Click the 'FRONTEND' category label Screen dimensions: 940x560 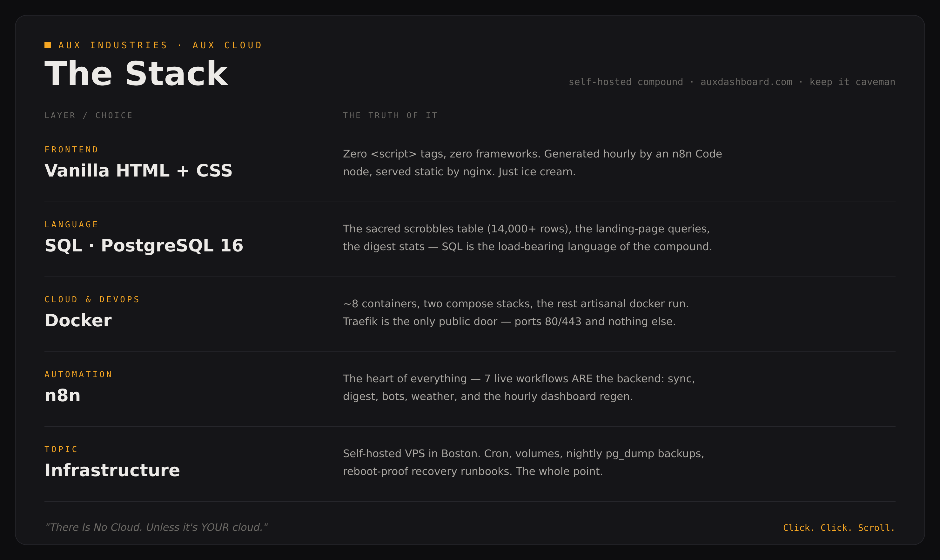[72, 150]
